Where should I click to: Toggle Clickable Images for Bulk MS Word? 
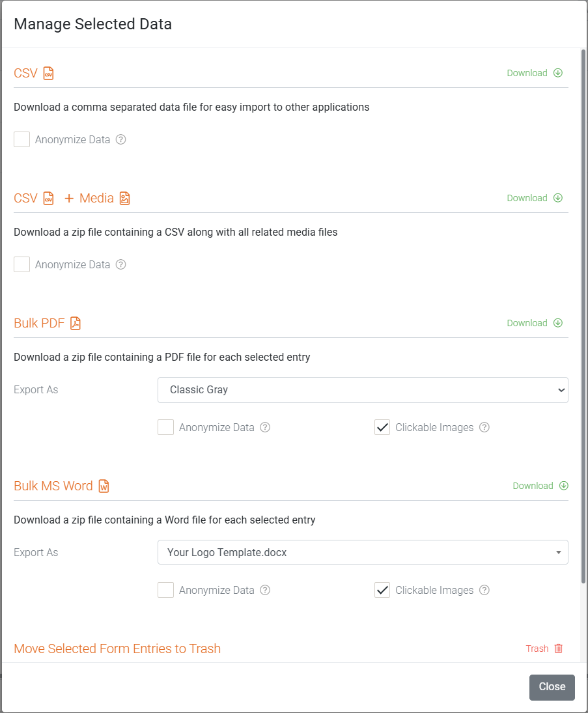382,590
